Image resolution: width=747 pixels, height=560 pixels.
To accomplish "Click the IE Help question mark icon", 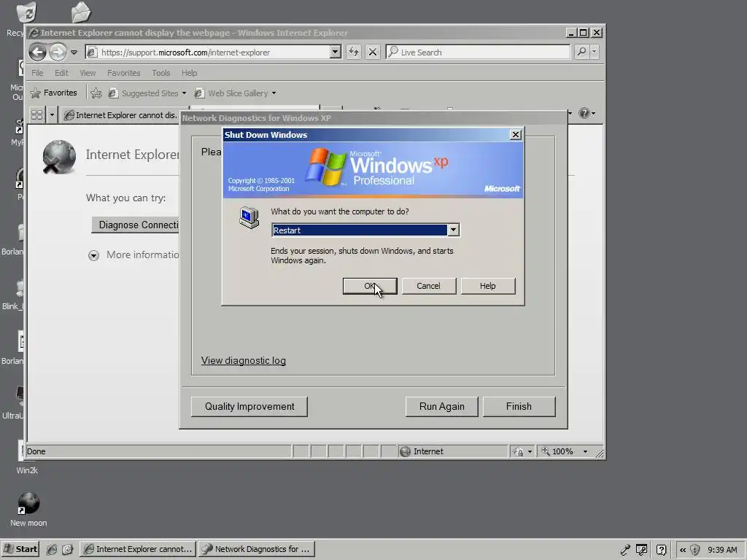I will coord(584,113).
